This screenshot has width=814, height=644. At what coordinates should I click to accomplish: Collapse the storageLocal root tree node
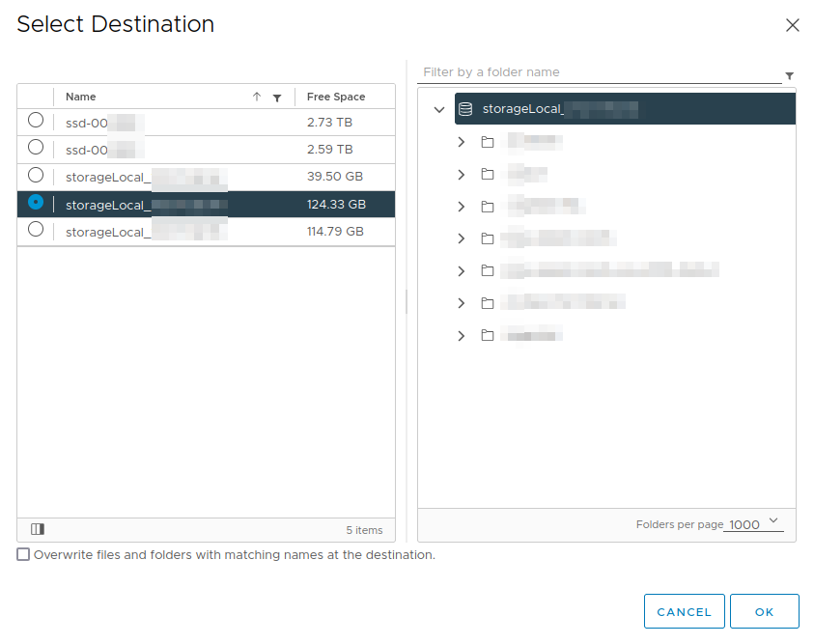pos(439,109)
